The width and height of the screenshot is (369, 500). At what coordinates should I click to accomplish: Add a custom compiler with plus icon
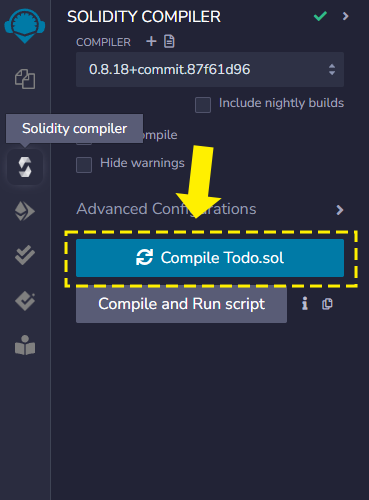pyautogui.click(x=151, y=41)
